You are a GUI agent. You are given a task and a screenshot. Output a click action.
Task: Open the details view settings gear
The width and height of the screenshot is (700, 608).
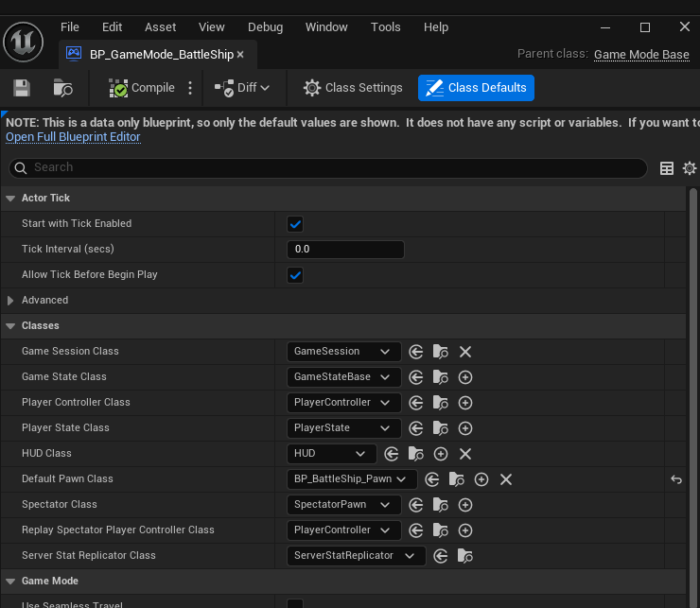[x=690, y=168]
